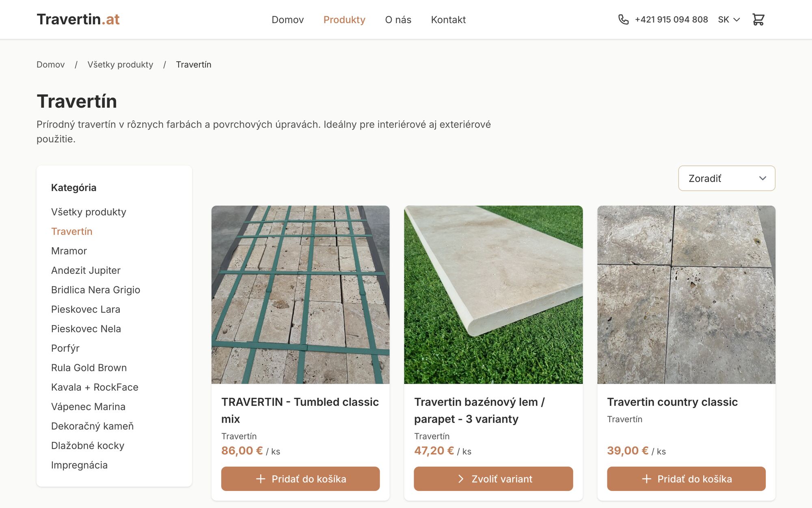
Task: Select Dekoračný kameň category
Action: pyautogui.click(x=92, y=426)
